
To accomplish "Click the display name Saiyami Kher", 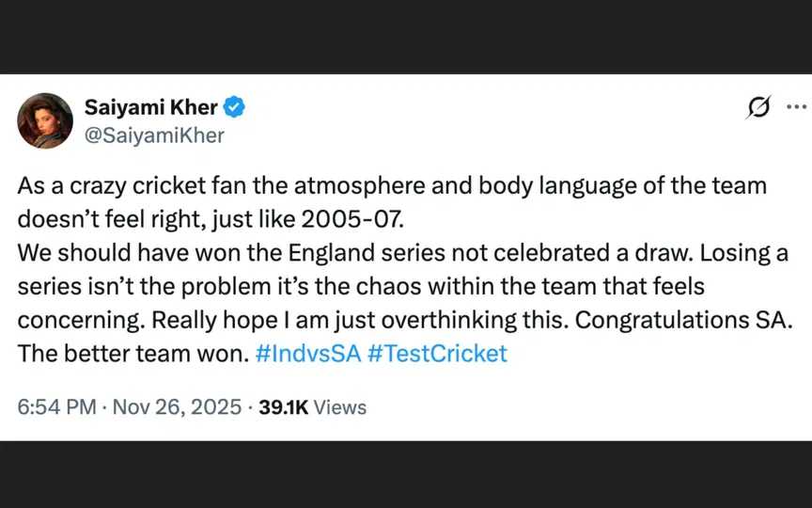I will pos(150,107).
